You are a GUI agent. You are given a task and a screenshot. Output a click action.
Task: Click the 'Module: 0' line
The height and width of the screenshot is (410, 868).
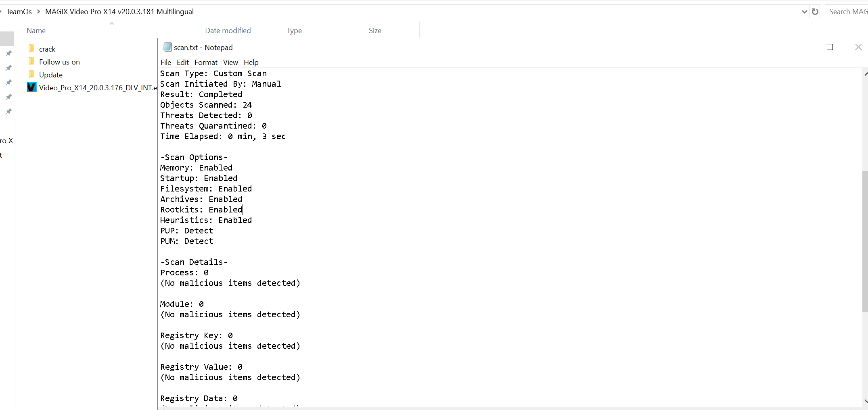click(x=182, y=304)
